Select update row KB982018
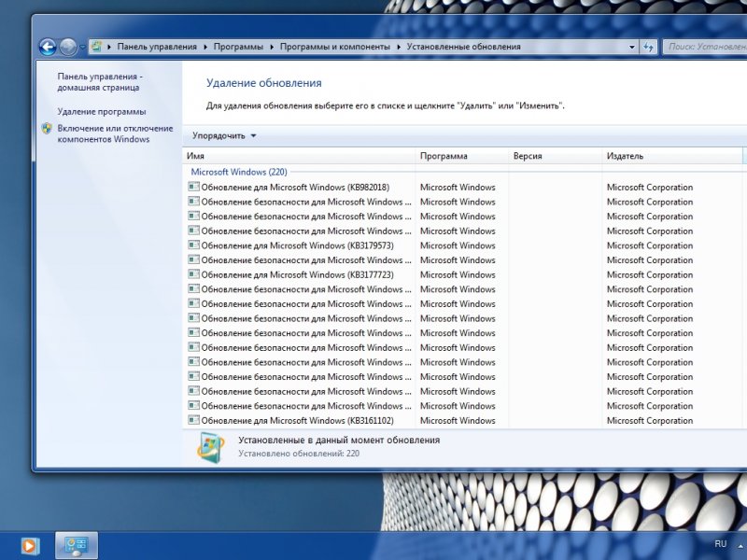Screen dimensions: 747x560 (464, 188)
